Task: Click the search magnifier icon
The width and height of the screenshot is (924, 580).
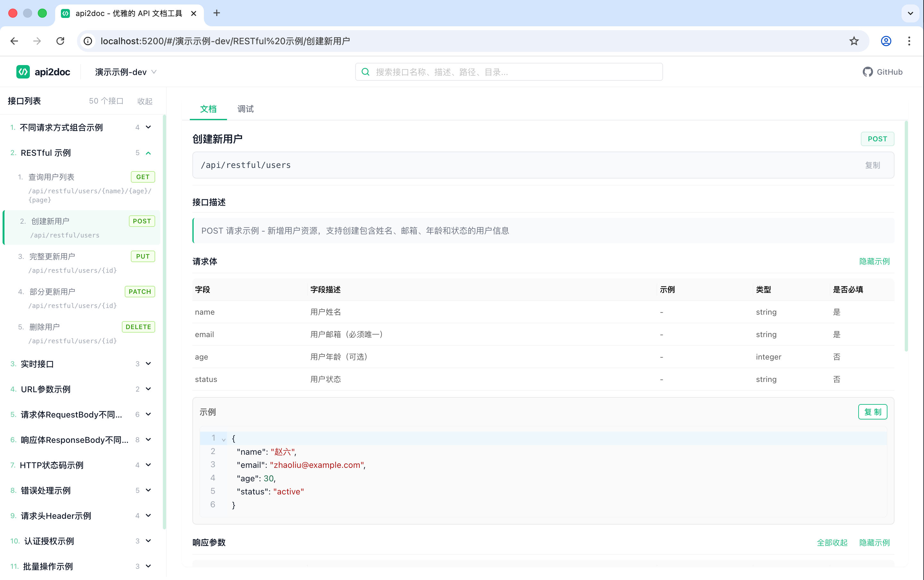Action: point(366,72)
